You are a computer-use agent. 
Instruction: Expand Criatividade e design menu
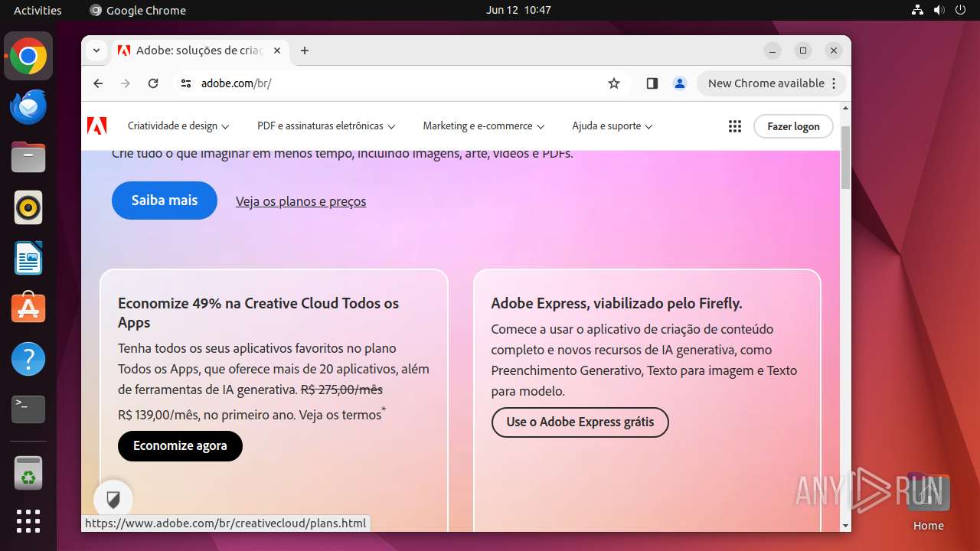click(x=178, y=126)
